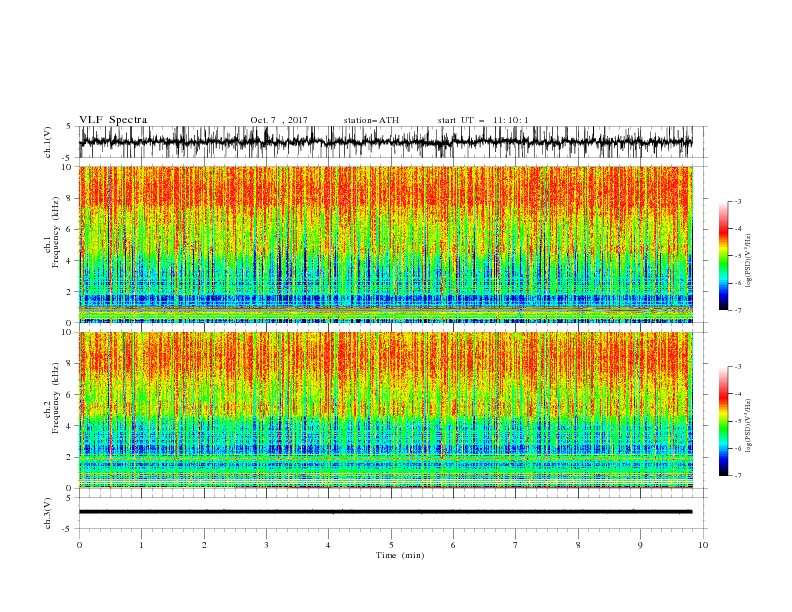
Task: Click time axis tick label "7"
Action: (516, 545)
